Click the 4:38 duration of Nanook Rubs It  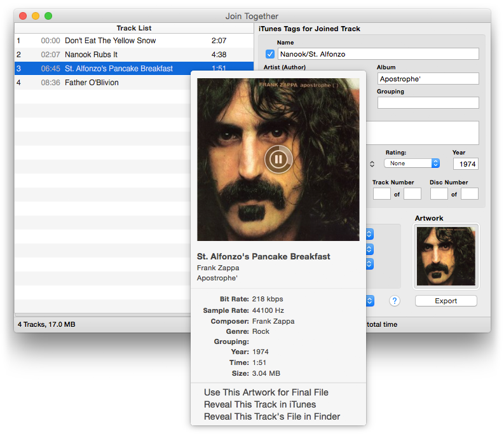pyautogui.click(x=219, y=55)
